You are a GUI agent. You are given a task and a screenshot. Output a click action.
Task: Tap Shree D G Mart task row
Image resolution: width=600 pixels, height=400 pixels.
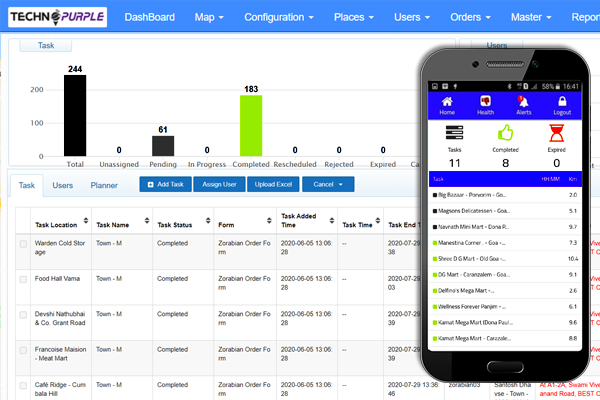[505, 259]
